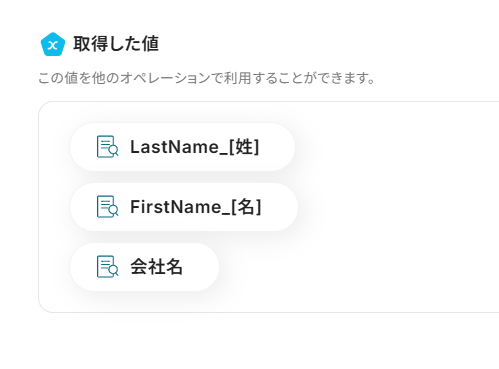Select the LastName_[姓] value chip
Viewport: 499px width, 369px height.
click(x=182, y=147)
